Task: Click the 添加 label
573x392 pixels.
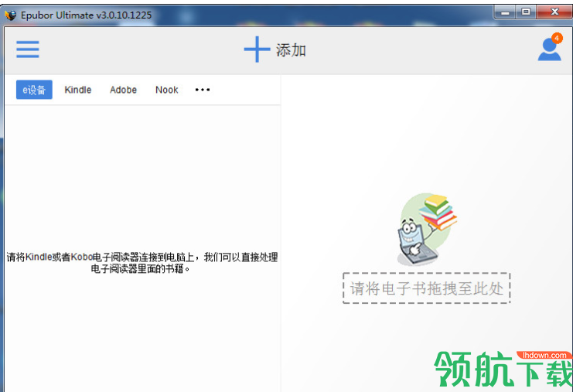Action: tap(291, 50)
